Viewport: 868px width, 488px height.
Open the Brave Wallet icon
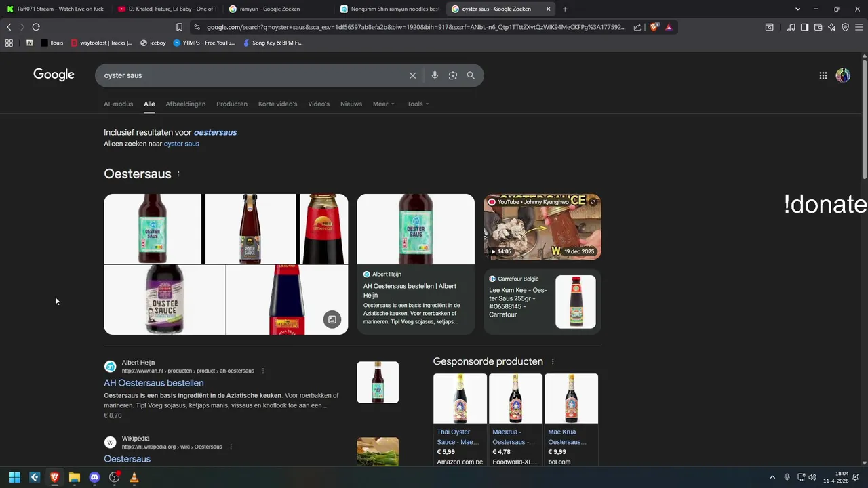[x=818, y=27]
